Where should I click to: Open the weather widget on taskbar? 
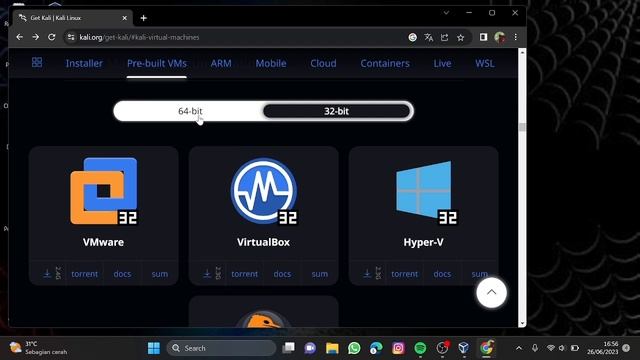click(x=38, y=348)
